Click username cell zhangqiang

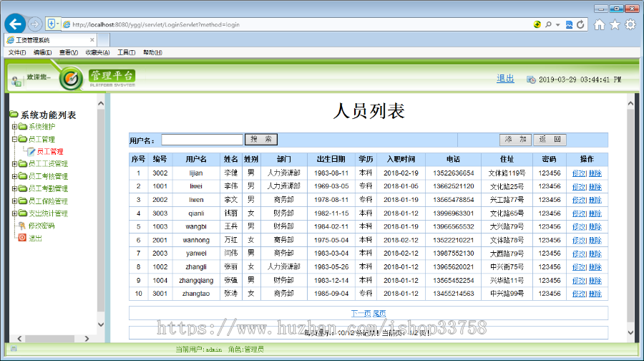coord(196,280)
